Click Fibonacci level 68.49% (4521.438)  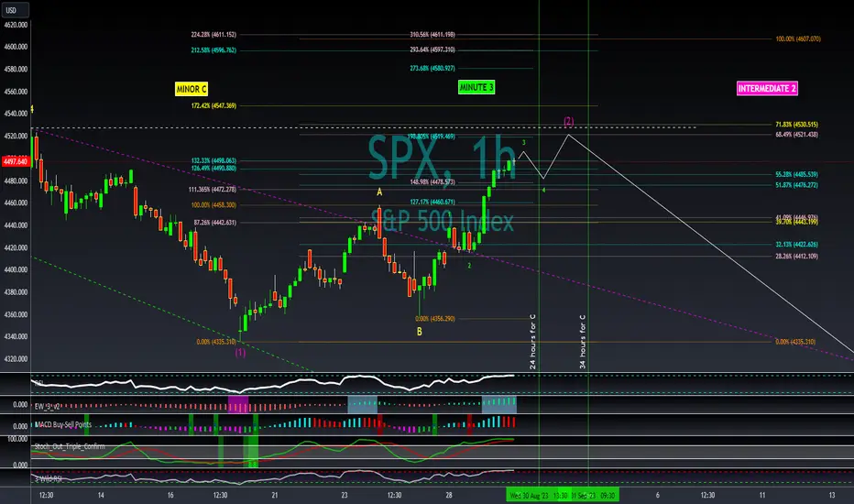click(x=797, y=134)
